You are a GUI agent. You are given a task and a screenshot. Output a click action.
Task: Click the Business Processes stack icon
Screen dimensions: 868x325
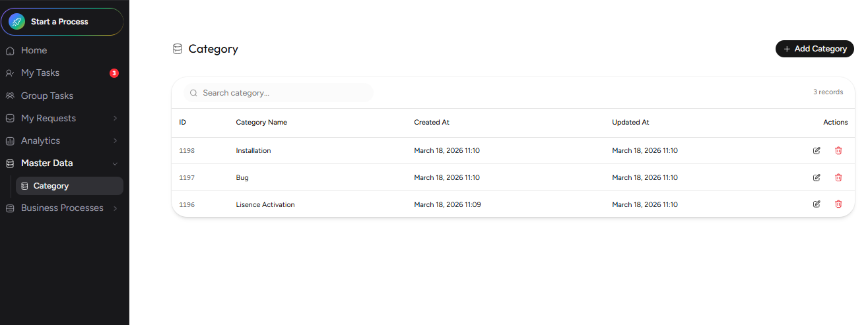tap(10, 208)
